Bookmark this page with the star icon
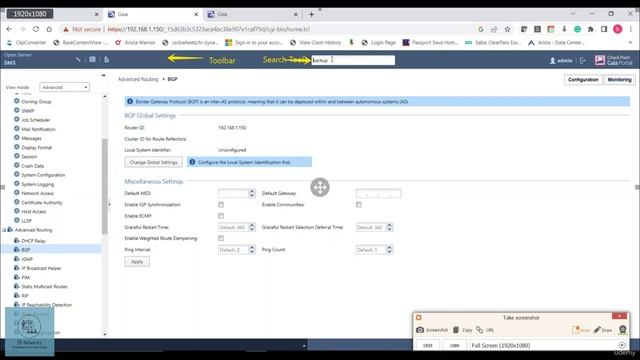The width and height of the screenshot is (640, 360). click(507, 29)
